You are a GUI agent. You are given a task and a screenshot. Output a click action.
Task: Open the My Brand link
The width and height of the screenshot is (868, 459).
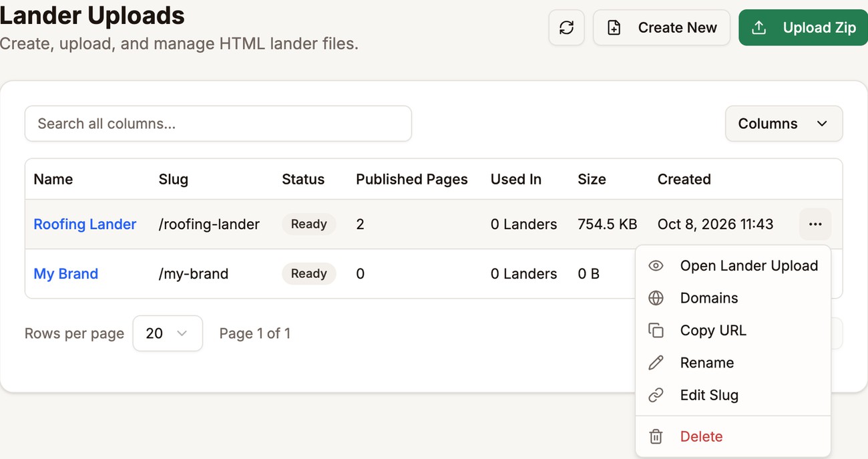tap(66, 274)
